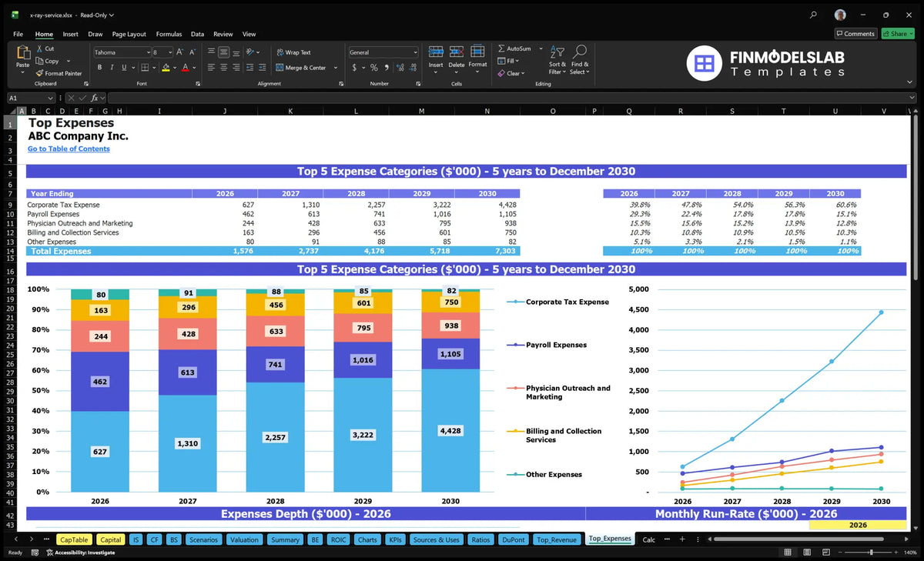Viewport: 924px width, 561px height.
Task: Click Insert Function fx icon
Action: 94,98
